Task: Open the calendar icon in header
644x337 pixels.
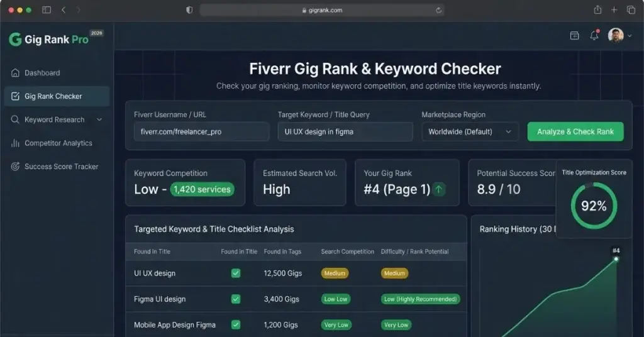Action: point(575,36)
